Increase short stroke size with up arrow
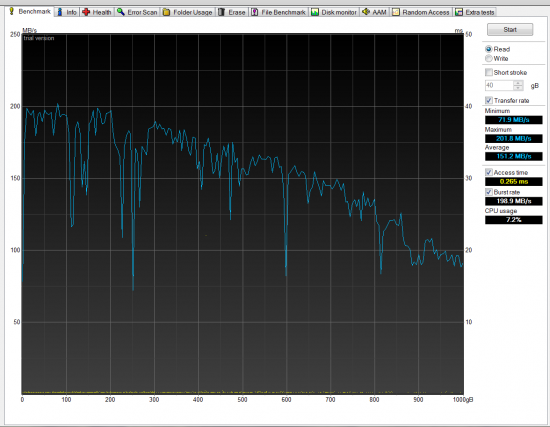550x427 pixels. click(x=518, y=83)
